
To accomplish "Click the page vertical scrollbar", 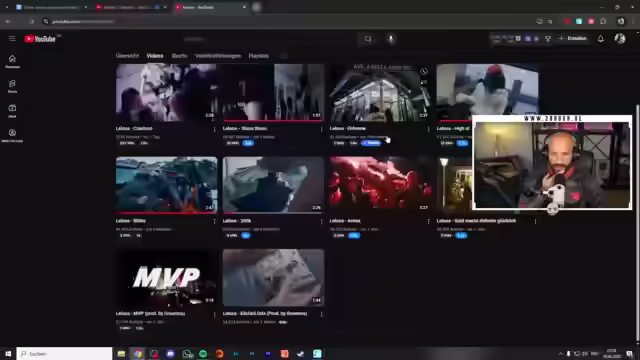I will 637,222.
